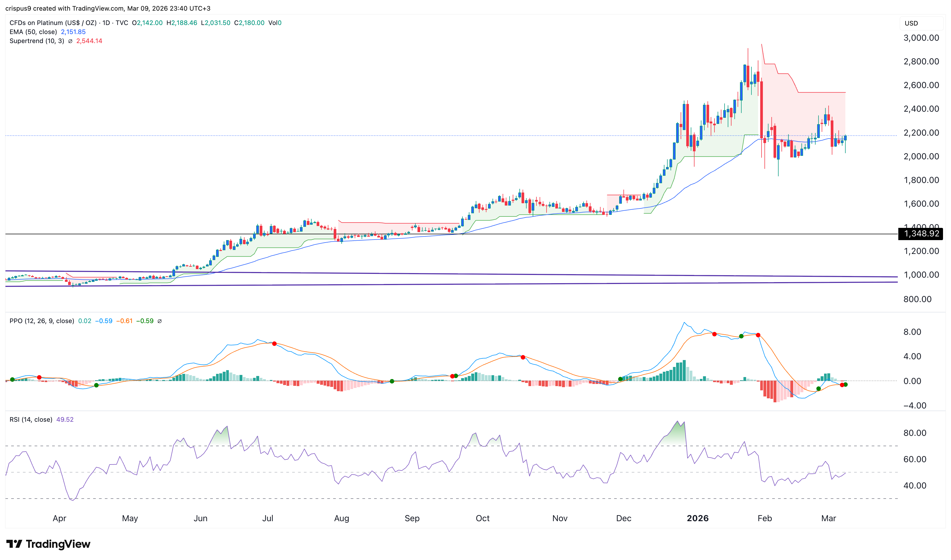
Task: Click the TradingView logo at bottom left
Action: (48, 544)
